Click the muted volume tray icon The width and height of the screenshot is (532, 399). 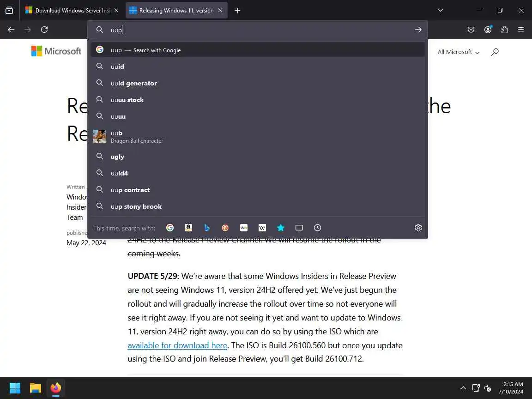pos(488,388)
